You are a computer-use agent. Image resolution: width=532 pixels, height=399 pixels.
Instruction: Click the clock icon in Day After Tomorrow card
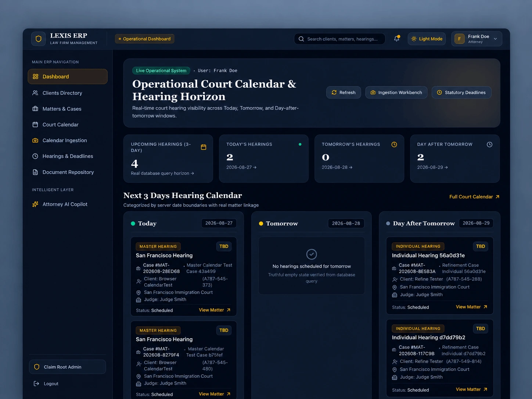(489, 144)
